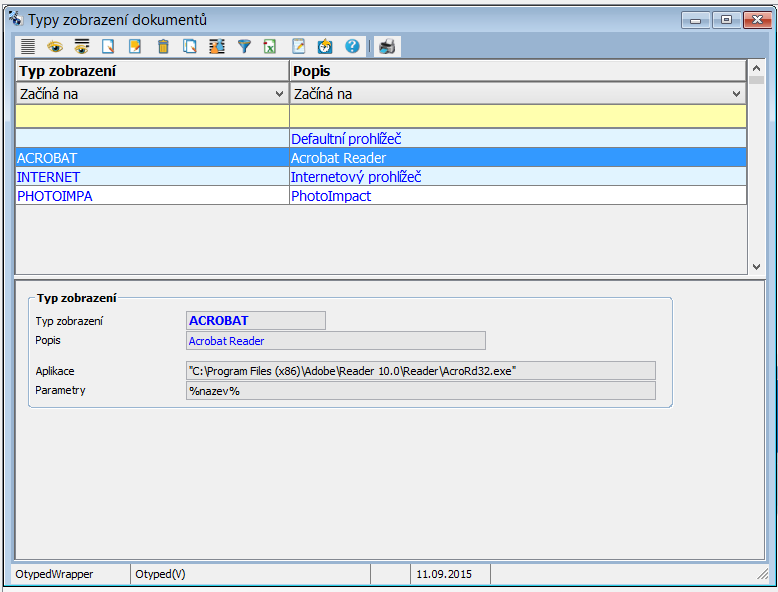Click the blue question mark help icon
This screenshot has height=592, width=778.
coord(352,46)
